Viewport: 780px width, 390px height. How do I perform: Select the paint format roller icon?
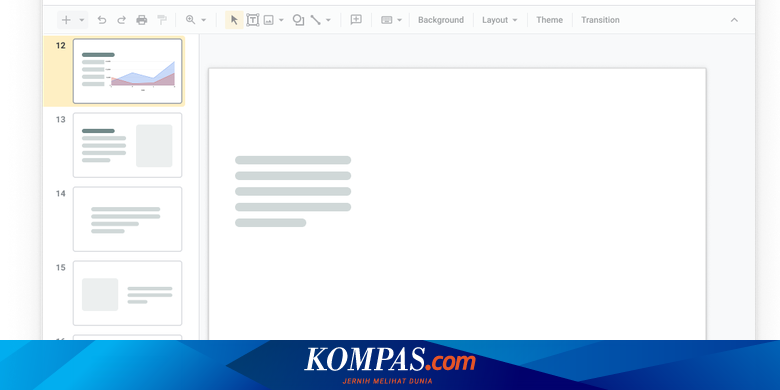coord(162,20)
